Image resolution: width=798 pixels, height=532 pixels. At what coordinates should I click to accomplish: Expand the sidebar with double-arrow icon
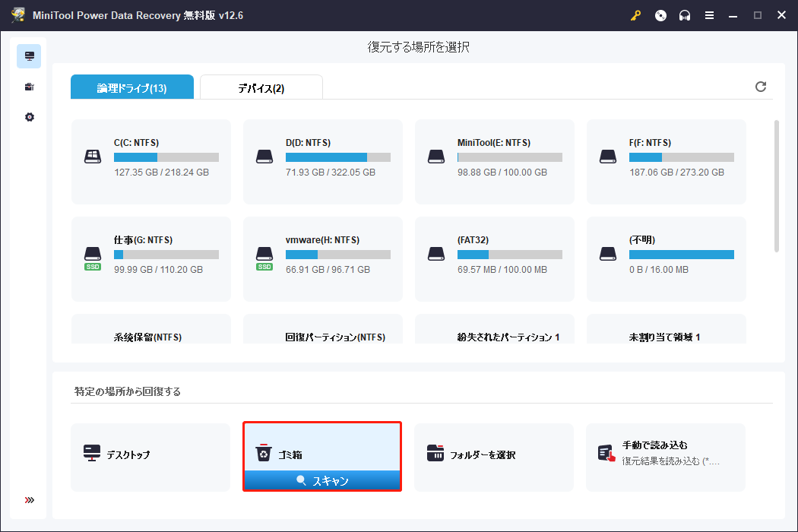point(29,500)
